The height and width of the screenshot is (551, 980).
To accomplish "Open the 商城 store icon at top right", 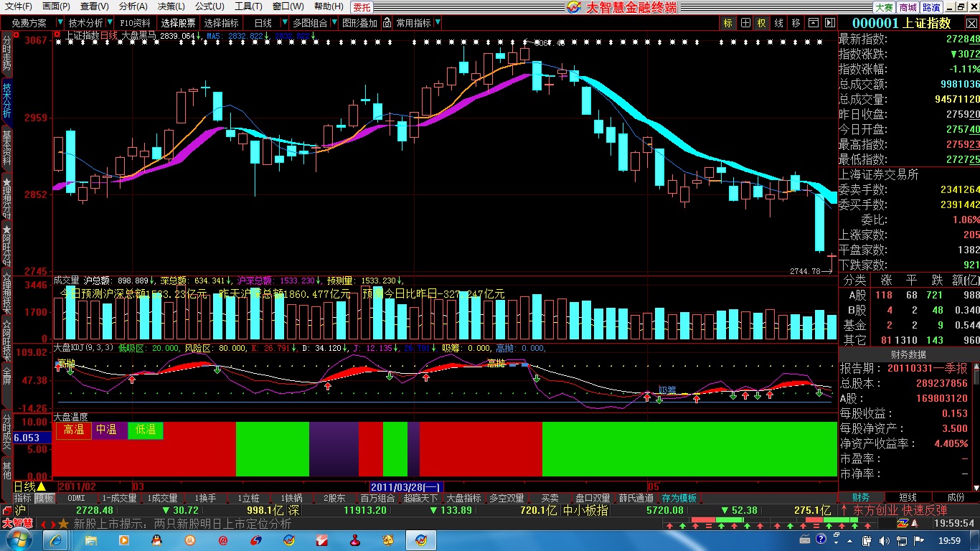I will pyautogui.click(x=908, y=7).
